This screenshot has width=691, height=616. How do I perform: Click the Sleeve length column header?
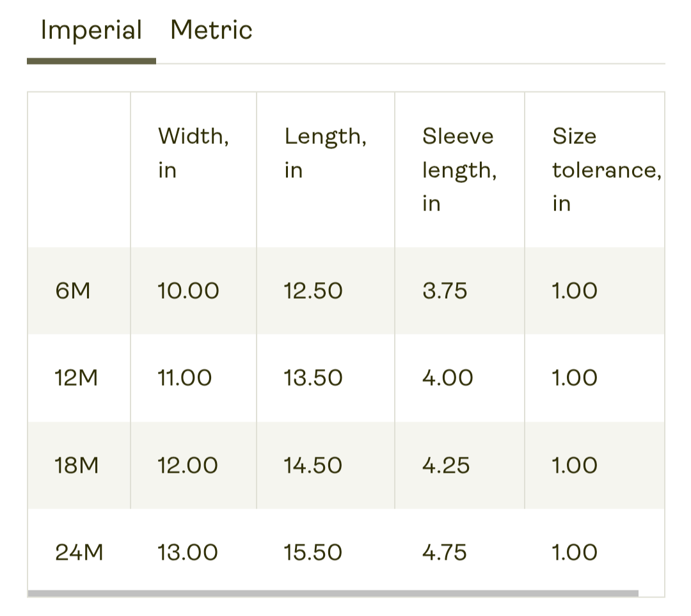[459, 170]
